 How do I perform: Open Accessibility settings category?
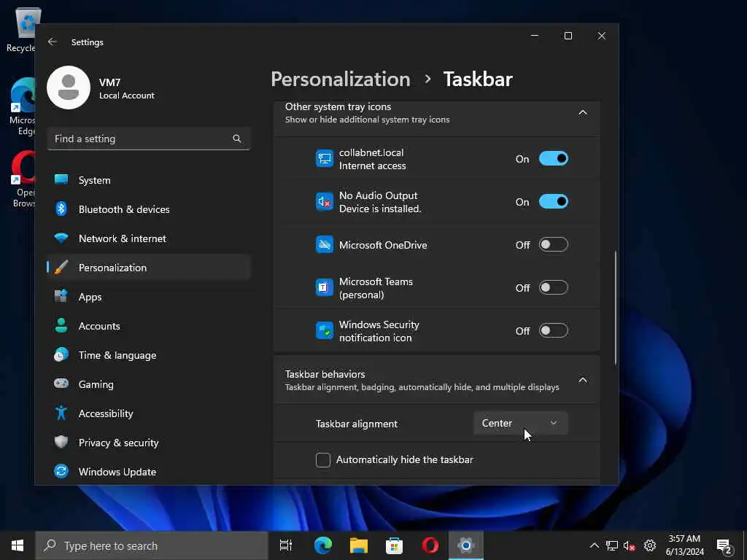pos(149,413)
